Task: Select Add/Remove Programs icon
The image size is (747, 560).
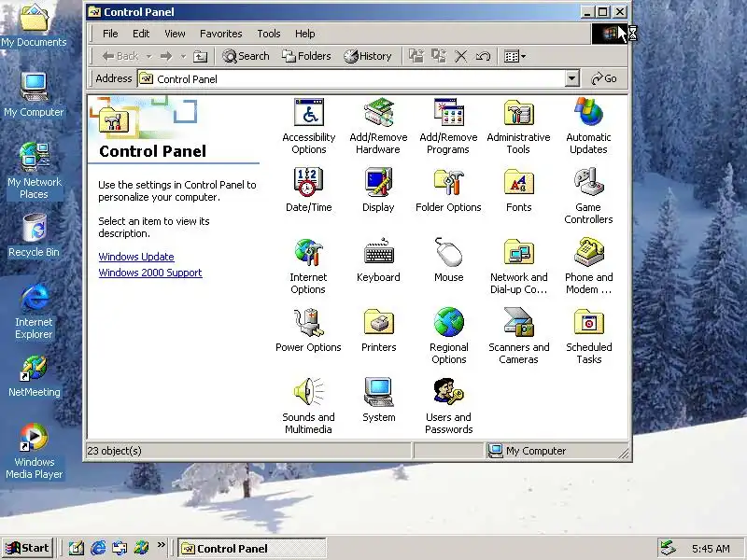Action: click(x=448, y=113)
